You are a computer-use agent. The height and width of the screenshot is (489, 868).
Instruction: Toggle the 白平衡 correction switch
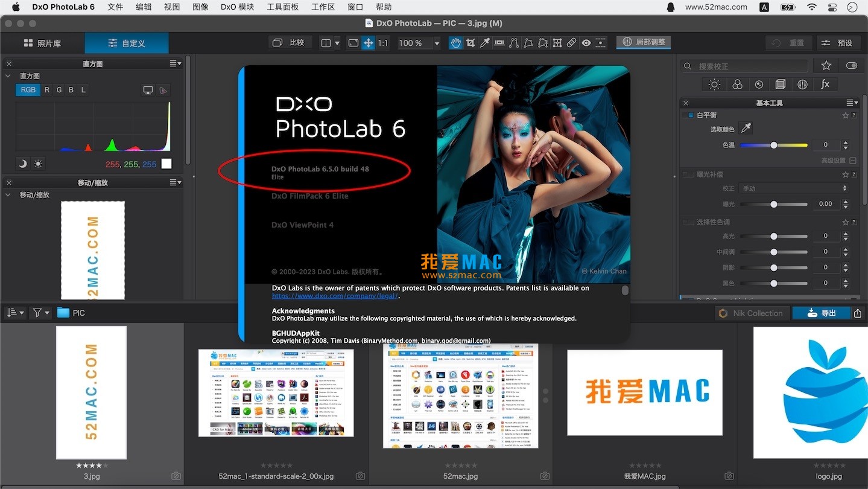point(687,115)
